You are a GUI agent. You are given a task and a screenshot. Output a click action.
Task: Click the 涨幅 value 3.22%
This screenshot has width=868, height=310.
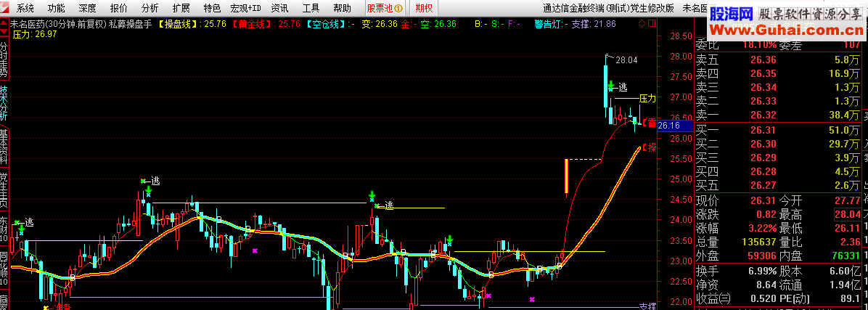tap(761, 228)
